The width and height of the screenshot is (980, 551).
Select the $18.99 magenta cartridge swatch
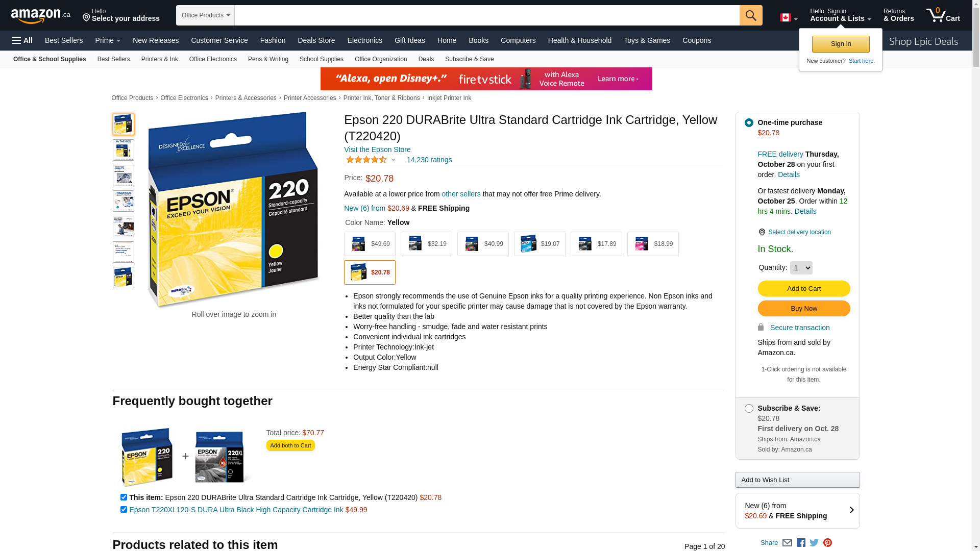coord(653,244)
